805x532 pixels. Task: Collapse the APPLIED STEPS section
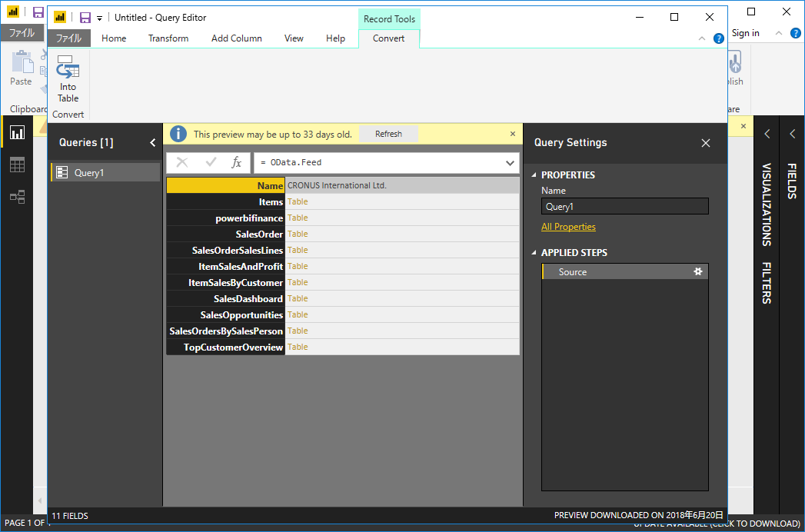point(534,253)
